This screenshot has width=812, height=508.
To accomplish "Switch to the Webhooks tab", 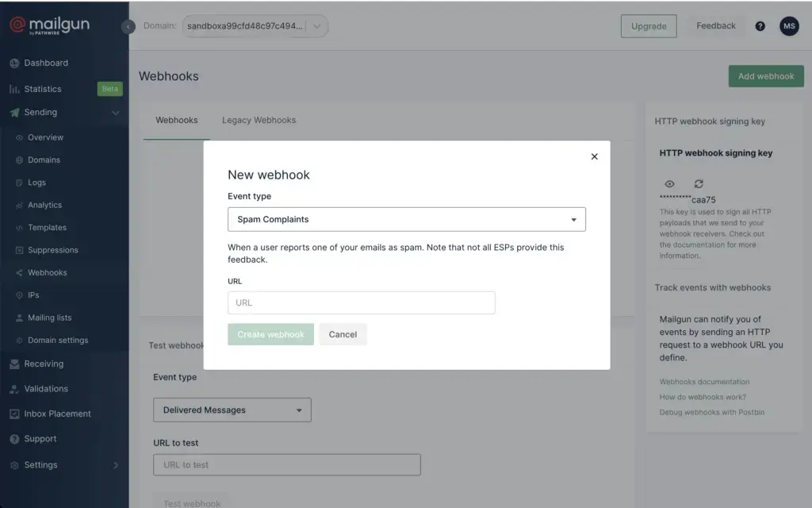I will tap(177, 121).
